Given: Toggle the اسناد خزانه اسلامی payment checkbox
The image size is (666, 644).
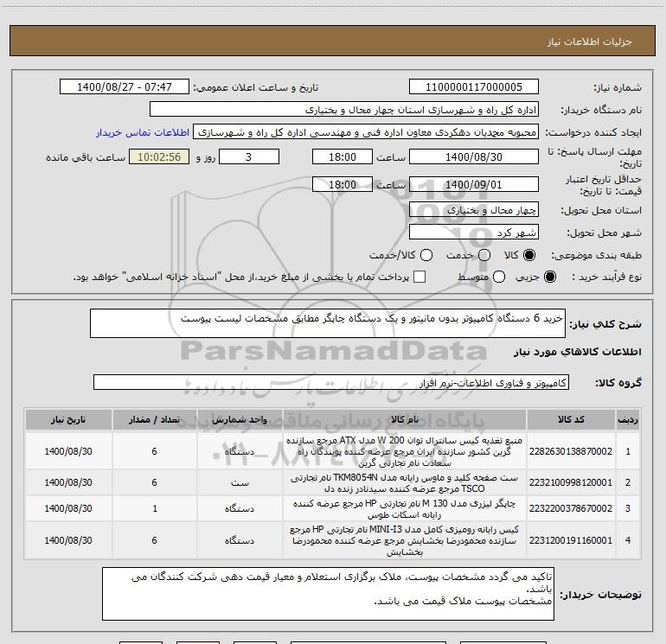Looking at the screenshot, I should click(419, 277).
